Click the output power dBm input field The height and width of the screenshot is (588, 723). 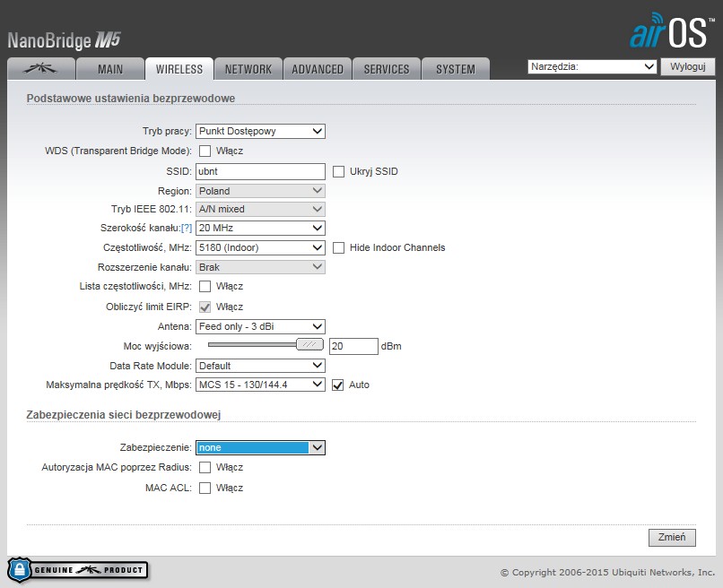pos(353,346)
